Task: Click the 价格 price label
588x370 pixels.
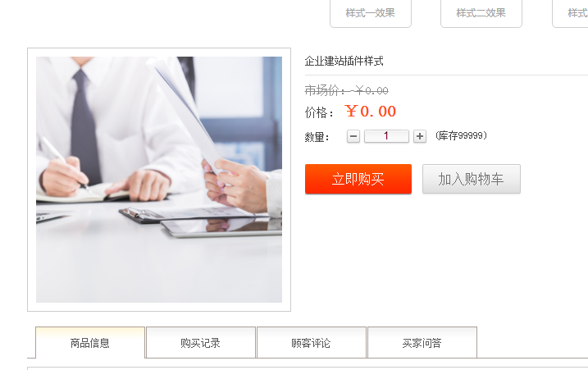Action: [319, 112]
